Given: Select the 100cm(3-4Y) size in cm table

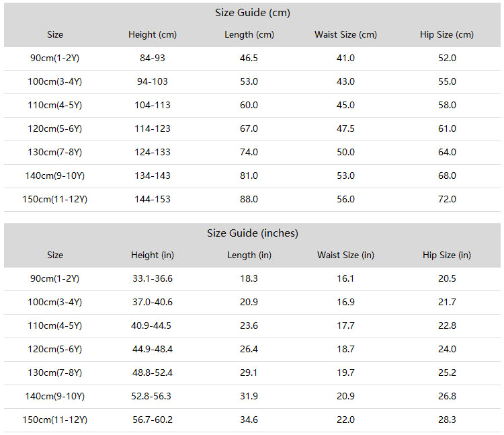Looking at the screenshot, I should pyautogui.click(x=54, y=81).
